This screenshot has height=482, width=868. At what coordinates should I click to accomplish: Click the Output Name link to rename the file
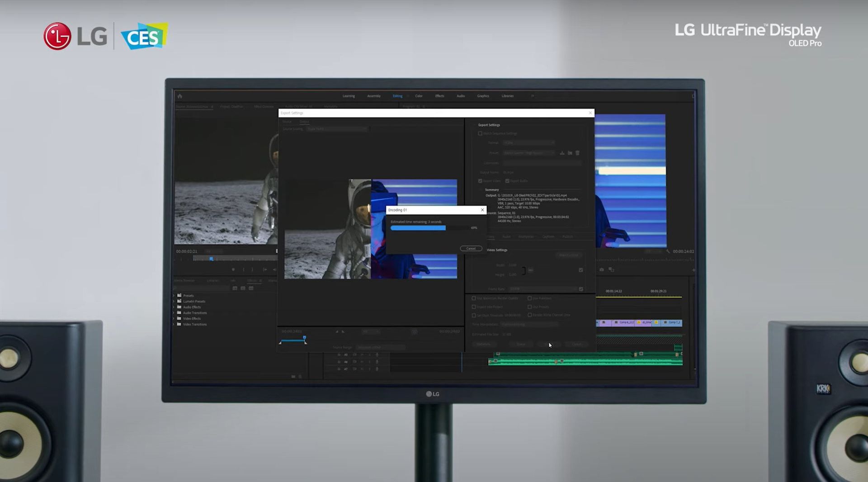click(x=508, y=172)
